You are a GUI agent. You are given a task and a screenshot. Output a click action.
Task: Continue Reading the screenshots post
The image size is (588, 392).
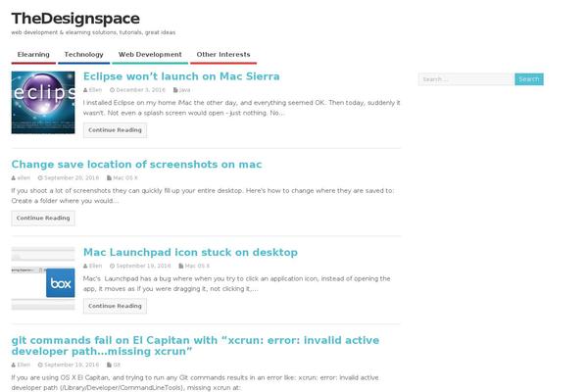pyautogui.click(x=43, y=218)
